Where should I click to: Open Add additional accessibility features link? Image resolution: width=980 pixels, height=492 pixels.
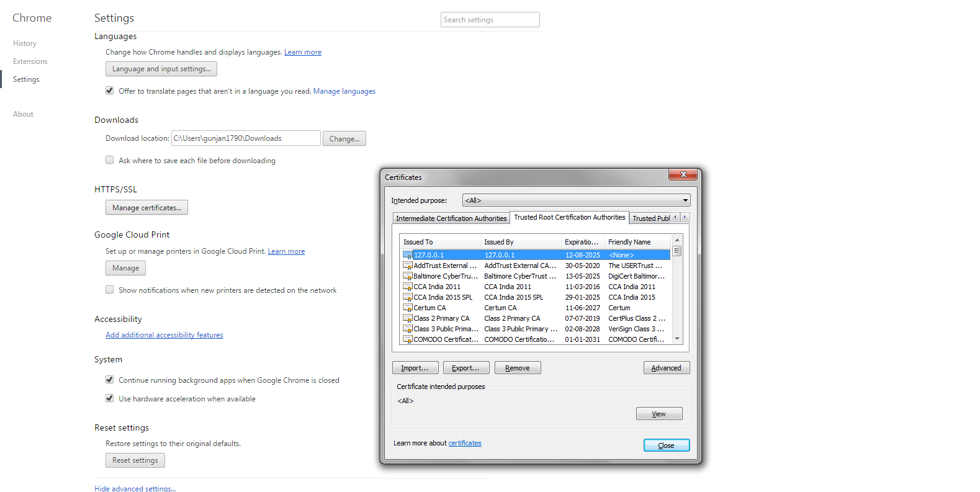[164, 335]
